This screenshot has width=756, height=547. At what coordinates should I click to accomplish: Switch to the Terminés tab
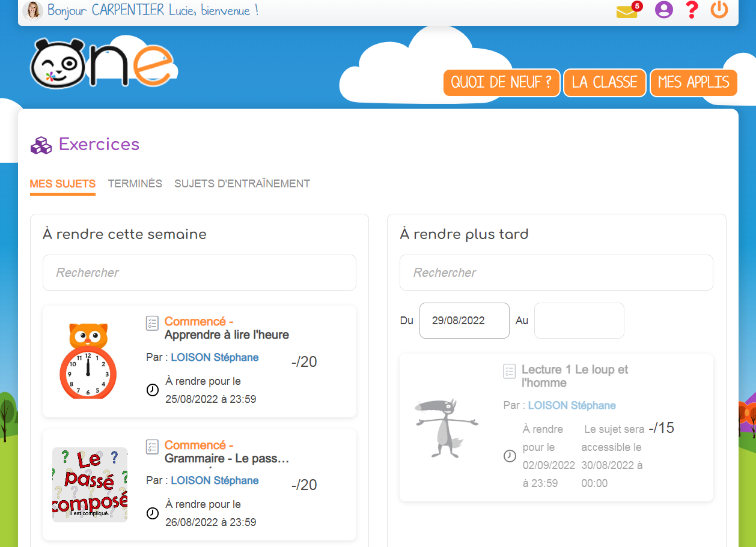[x=135, y=184]
